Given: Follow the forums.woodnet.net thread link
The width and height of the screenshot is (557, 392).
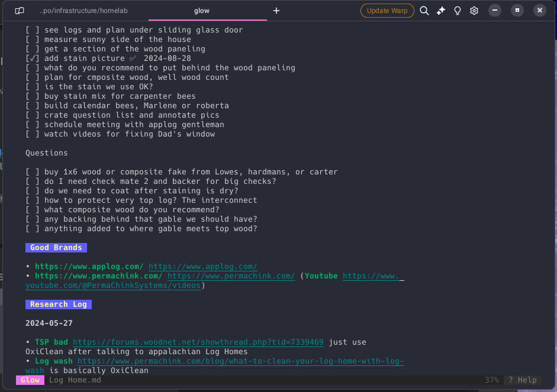Looking at the screenshot, I should 198,342.
